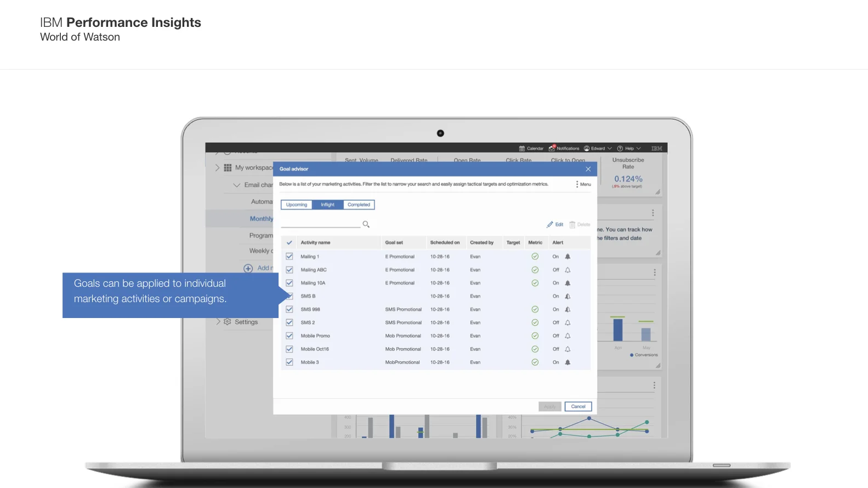
Task: Toggle the select-all checkmark in table header
Action: pyautogui.click(x=290, y=242)
